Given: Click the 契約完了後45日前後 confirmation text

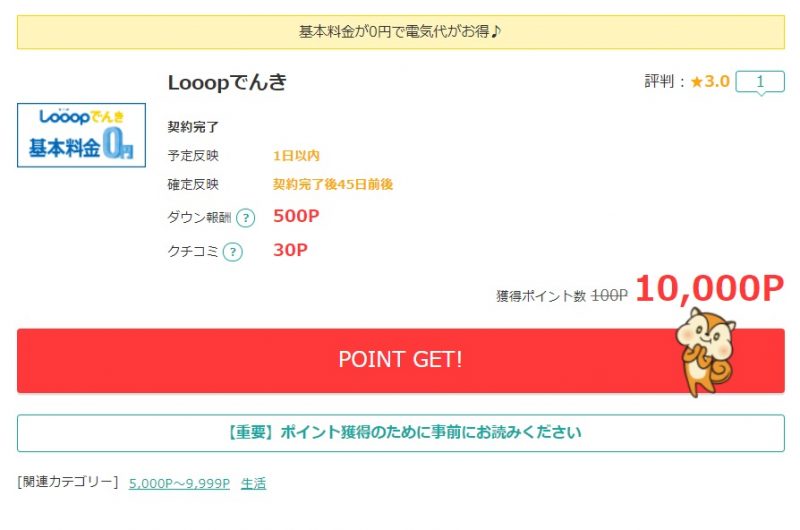Looking at the screenshot, I should (x=333, y=184).
